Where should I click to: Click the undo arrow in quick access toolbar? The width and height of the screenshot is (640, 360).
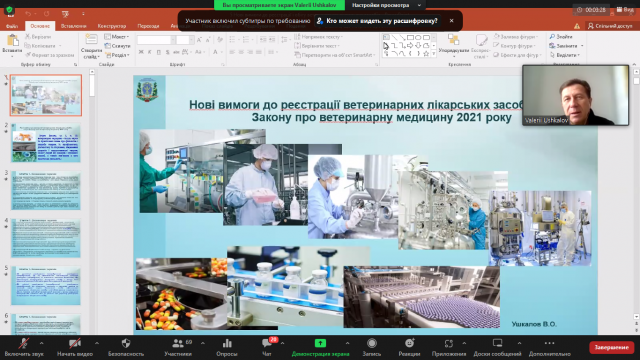pyautogui.click(x=28, y=13)
